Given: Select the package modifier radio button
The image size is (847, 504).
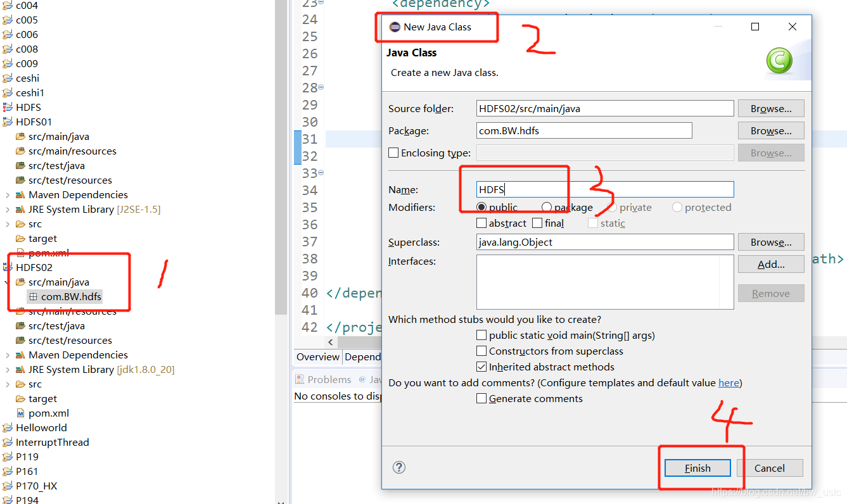Looking at the screenshot, I should [x=547, y=207].
